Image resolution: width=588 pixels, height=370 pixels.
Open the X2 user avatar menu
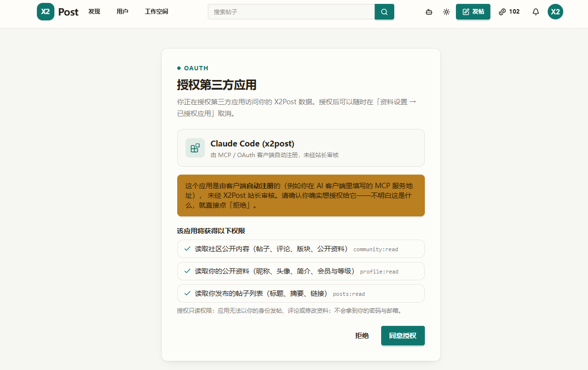pyautogui.click(x=555, y=12)
